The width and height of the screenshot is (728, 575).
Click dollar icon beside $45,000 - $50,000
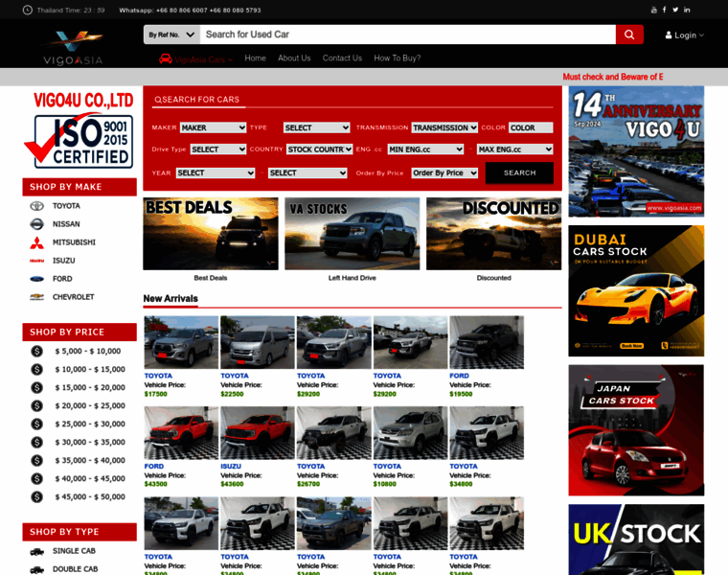(x=36, y=496)
